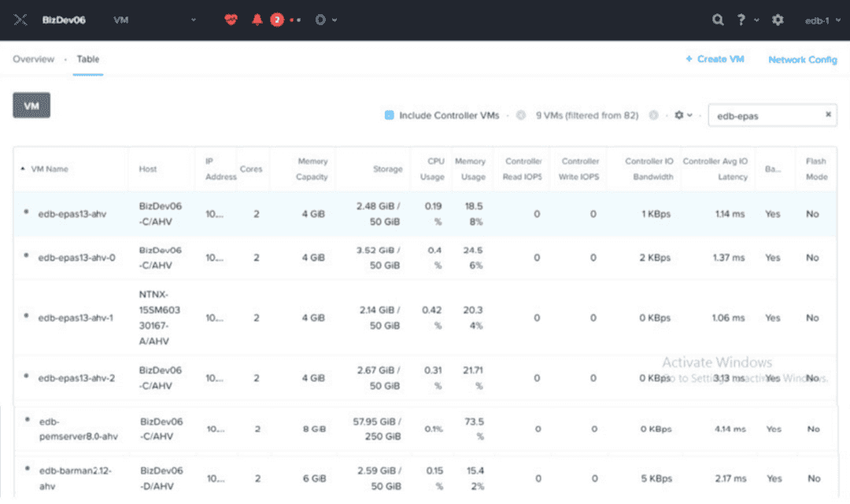Click the Create VM link

click(715, 59)
